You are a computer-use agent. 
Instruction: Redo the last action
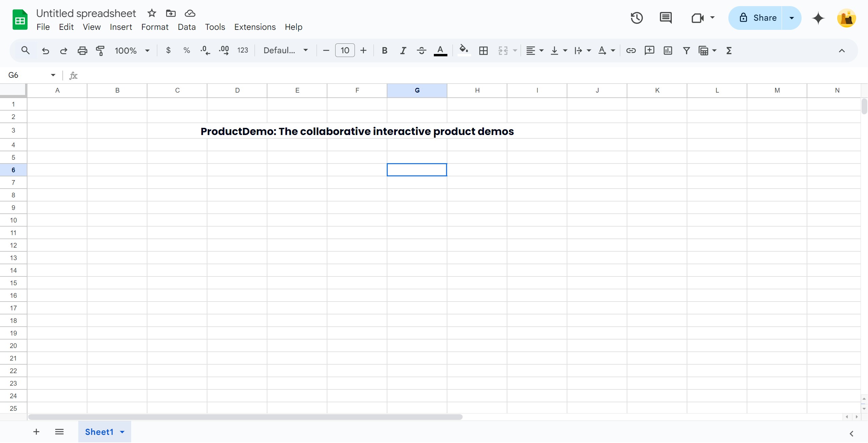point(63,51)
